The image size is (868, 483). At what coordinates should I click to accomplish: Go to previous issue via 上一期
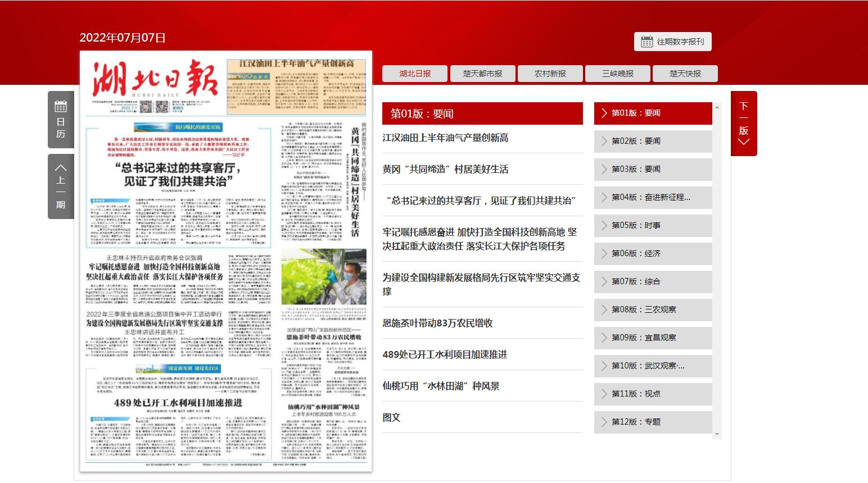click(61, 186)
